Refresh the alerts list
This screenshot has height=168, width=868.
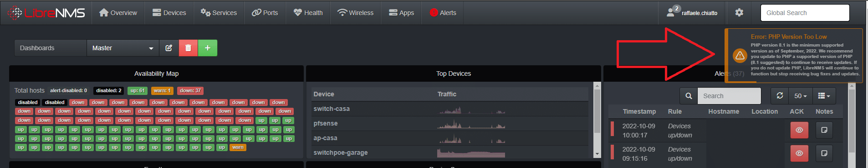780,96
